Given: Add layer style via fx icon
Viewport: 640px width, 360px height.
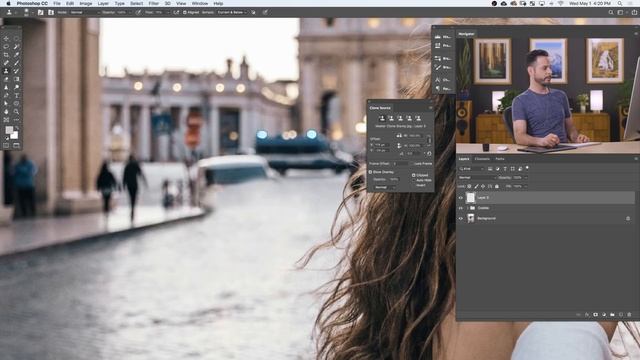Looking at the screenshot, I should (x=587, y=315).
